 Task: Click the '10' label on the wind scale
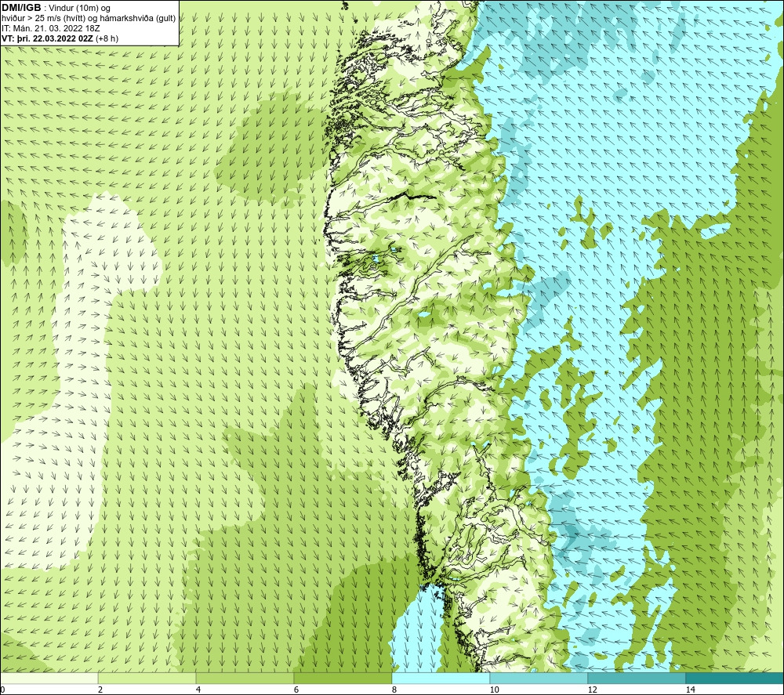tap(495, 690)
